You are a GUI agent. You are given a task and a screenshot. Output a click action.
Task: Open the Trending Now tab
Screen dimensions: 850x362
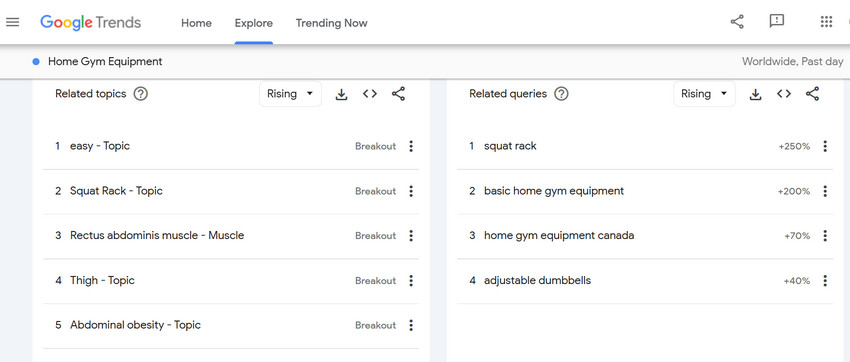click(x=331, y=23)
